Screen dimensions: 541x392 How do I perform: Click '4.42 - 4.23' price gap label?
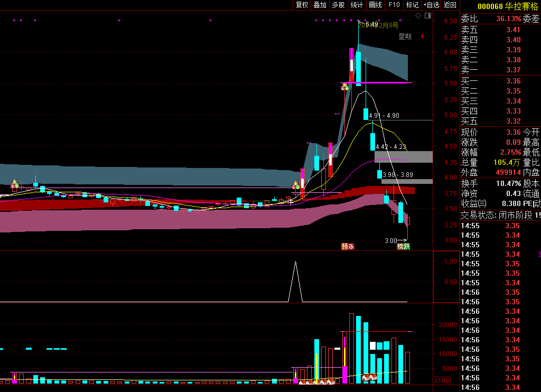click(391, 147)
